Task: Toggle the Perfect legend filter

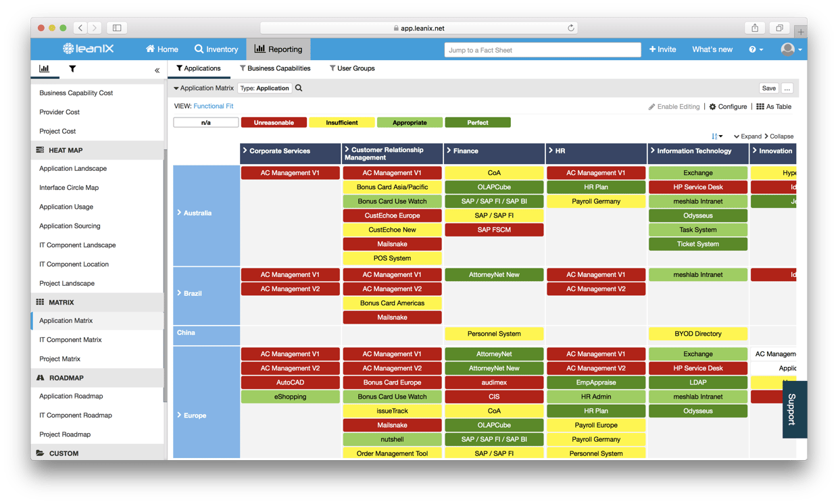Action: [477, 122]
